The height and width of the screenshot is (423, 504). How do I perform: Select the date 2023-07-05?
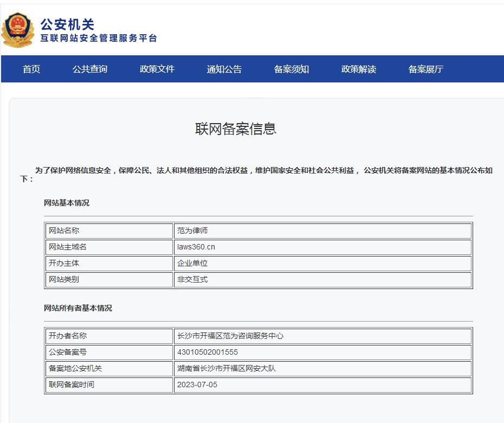click(322, 384)
